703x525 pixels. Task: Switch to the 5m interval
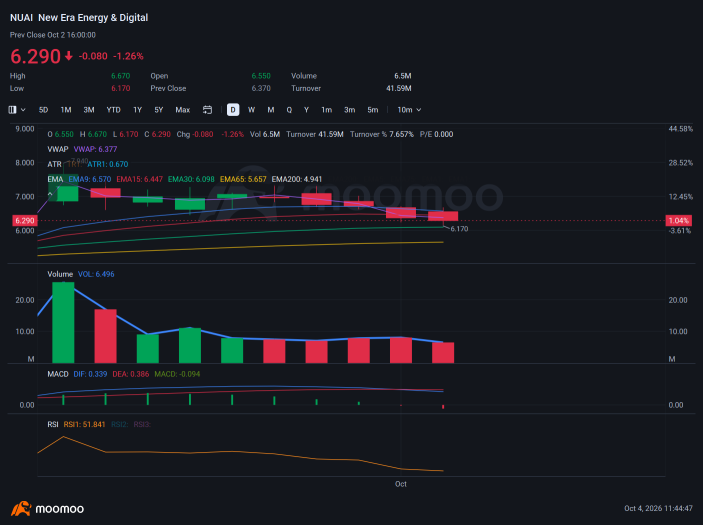pos(373,110)
